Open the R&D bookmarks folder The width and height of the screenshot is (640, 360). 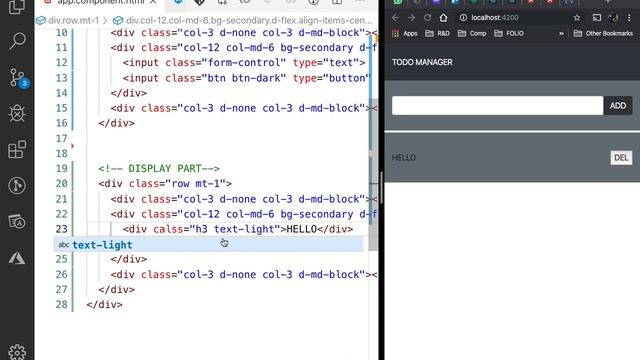[437, 33]
